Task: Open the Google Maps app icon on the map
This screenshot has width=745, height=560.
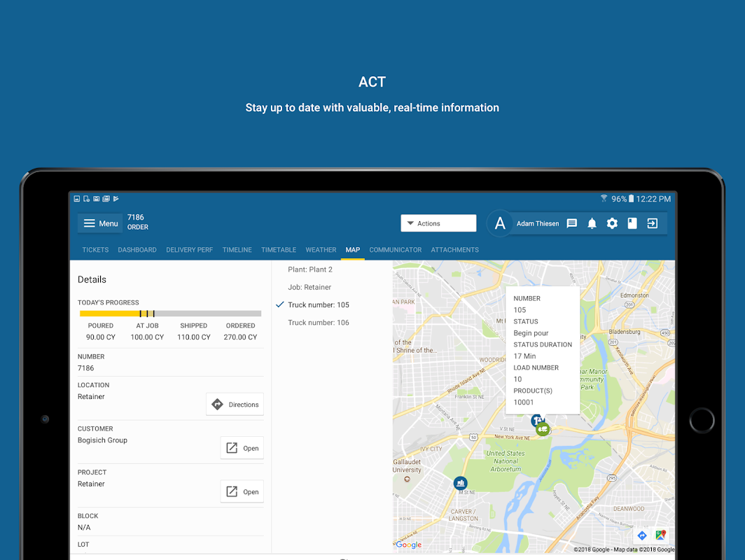Action: coord(660,535)
